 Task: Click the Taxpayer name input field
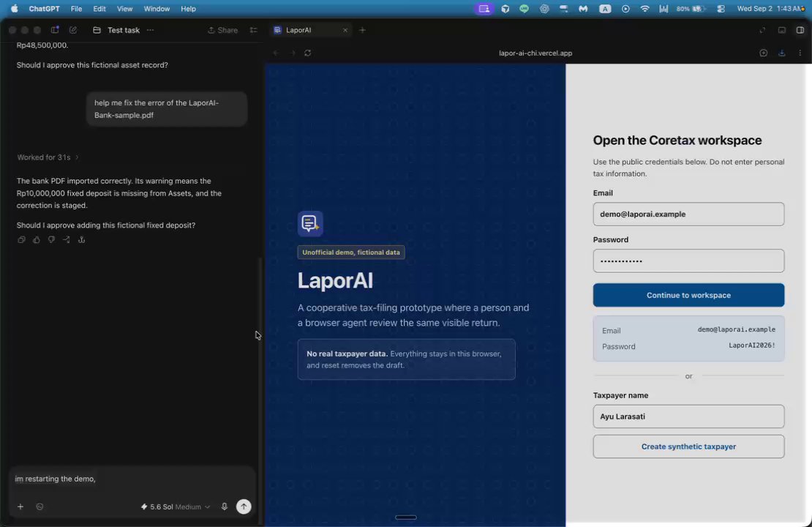[x=688, y=416]
